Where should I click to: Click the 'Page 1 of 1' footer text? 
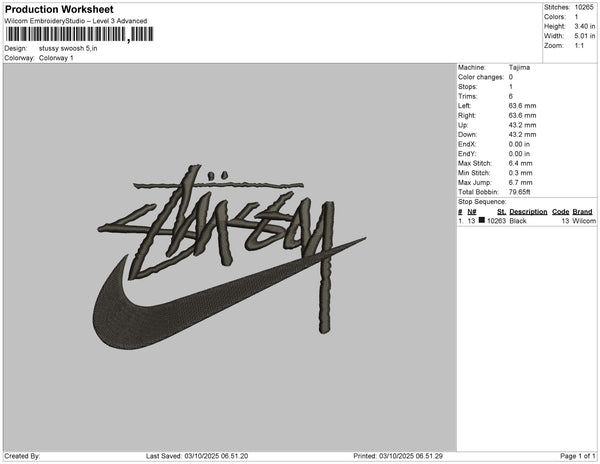pyautogui.click(x=578, y=456)
